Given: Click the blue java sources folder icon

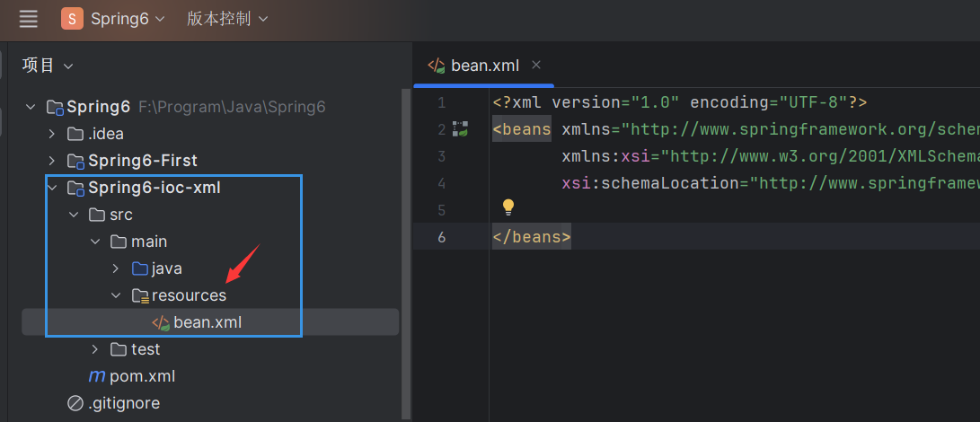Looking at the screenshot, I should pyautogui.click(x=140, y=268).
